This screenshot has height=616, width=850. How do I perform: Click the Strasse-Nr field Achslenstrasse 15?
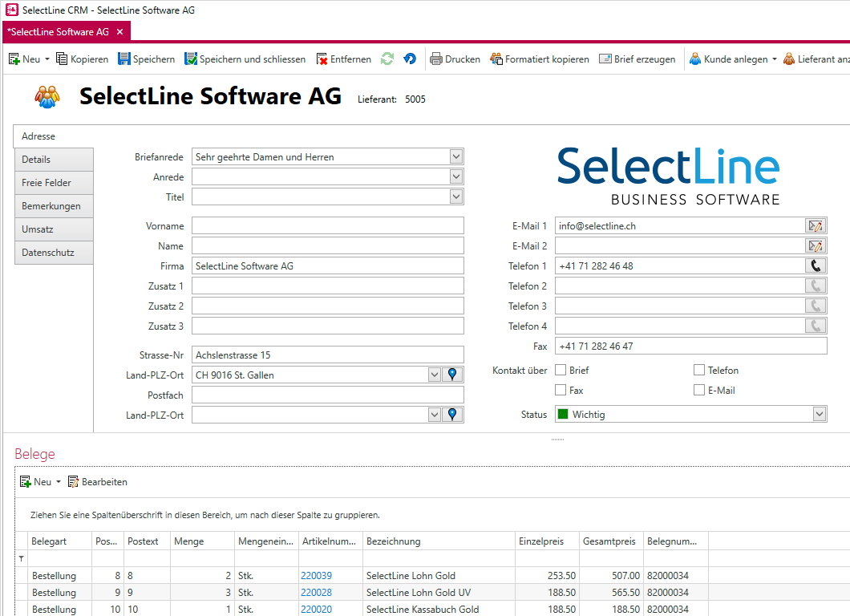click(x=327, y=355)
